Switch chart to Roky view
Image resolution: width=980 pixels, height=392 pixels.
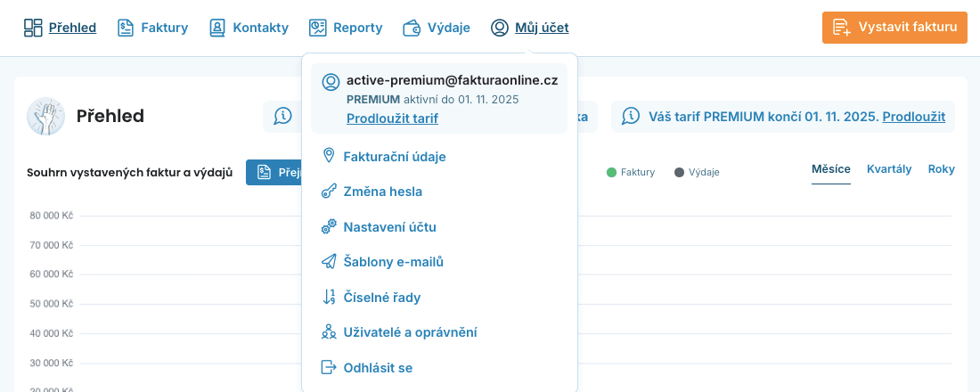point(941,169)
